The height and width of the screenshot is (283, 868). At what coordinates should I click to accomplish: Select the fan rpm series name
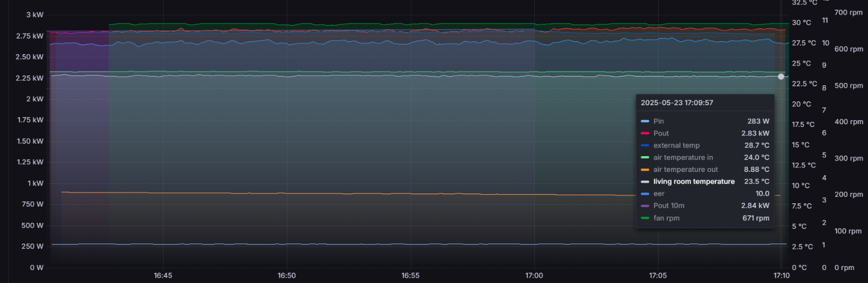(x=666, y=218)
